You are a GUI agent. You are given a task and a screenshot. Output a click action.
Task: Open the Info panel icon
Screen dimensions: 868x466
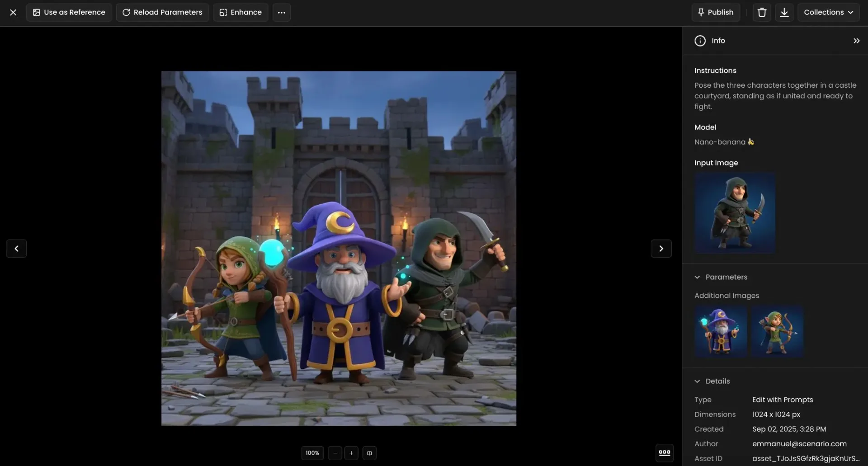point(700,41)
